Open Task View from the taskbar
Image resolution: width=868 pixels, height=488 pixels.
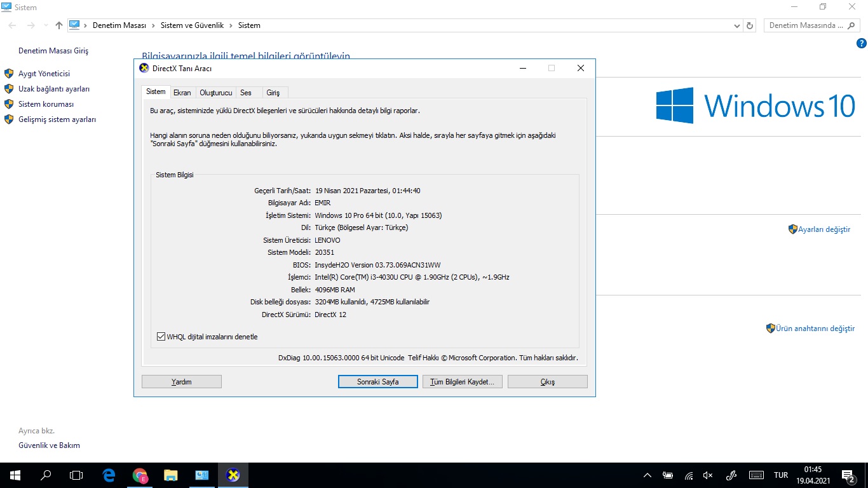[x=76, y=475]
